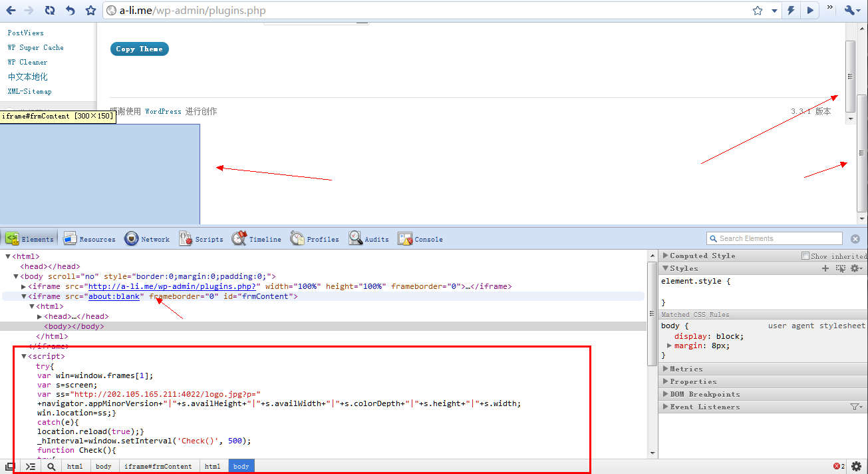This screenshot has width=868, height=474.
Task: Click the dock/undock DevTools icon
Action: point(11,467)
